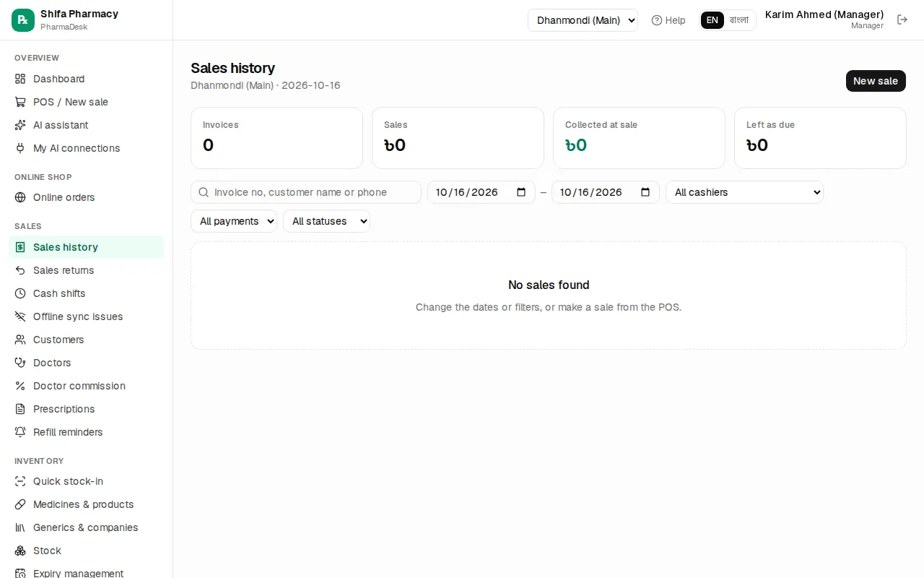Click the Quick stock-in scan icon
This screenshot has height=578, width=924.
pyautogui.click(x=20, y=481)
